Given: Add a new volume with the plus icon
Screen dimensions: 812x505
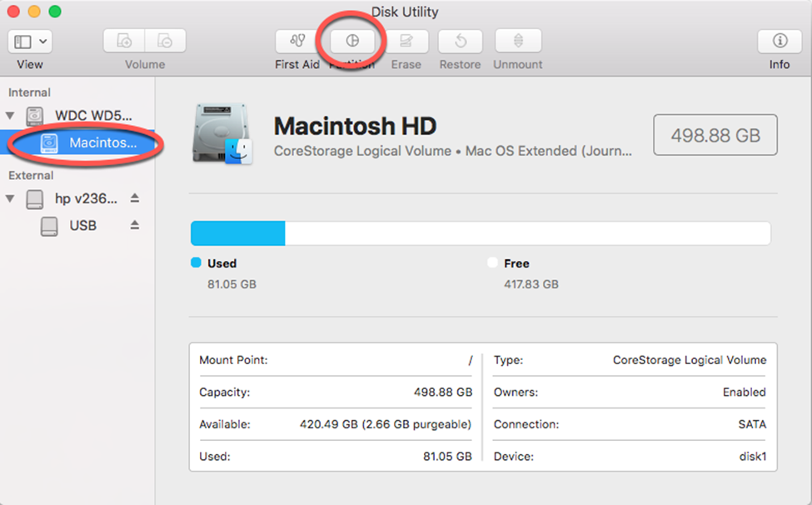Looking at the screenshot, I should (123, 40).
